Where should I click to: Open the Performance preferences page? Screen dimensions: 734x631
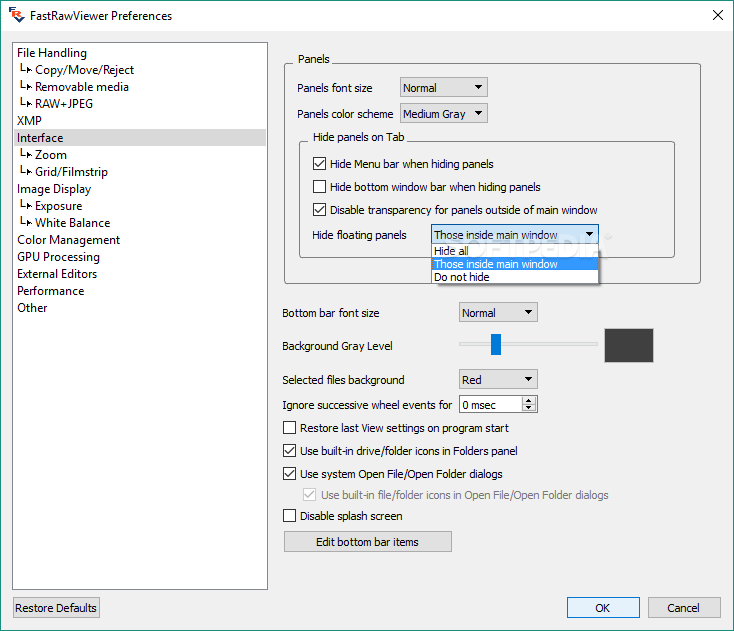pyautogui.click(x=140, y=291)
